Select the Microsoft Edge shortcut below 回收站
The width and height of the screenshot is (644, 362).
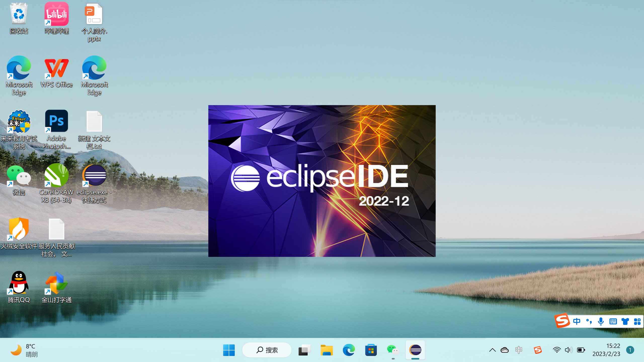point(19,75)
